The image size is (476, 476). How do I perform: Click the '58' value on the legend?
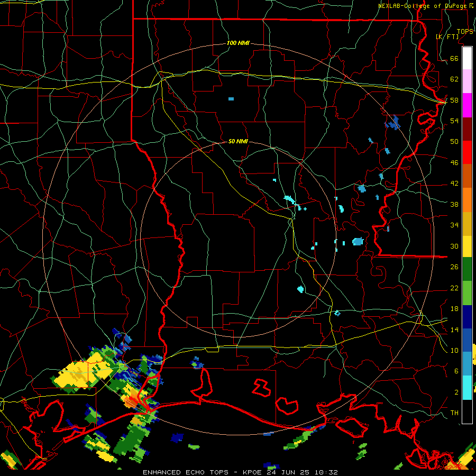pos(454,100)
